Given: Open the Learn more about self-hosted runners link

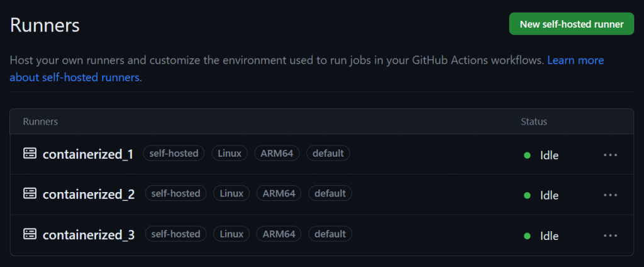Looking at the screenshot, I should tap(575, 60).
